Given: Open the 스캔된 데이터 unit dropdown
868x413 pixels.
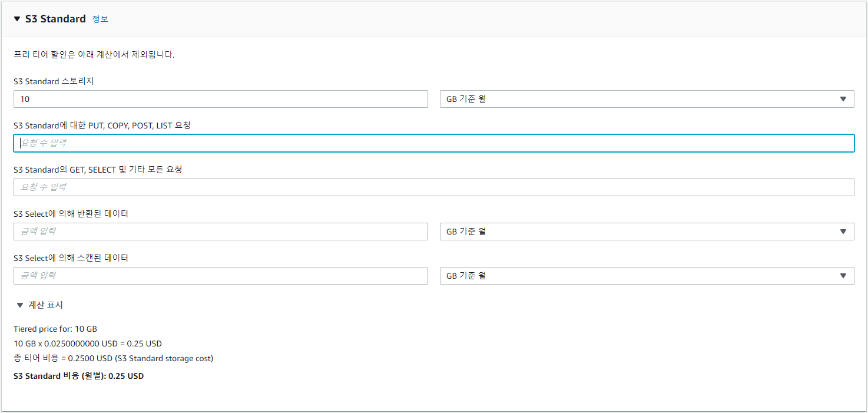Looking at the screenshot, I should (647, 276).
